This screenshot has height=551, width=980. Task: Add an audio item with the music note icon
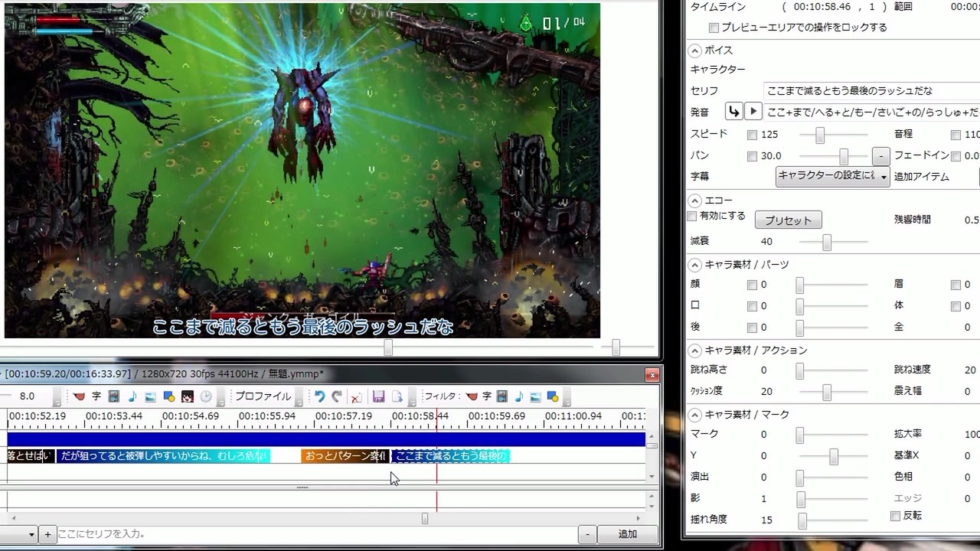point(132,396)
